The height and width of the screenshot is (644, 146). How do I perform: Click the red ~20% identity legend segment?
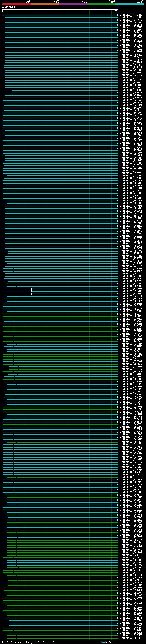(x=16, y=4)
